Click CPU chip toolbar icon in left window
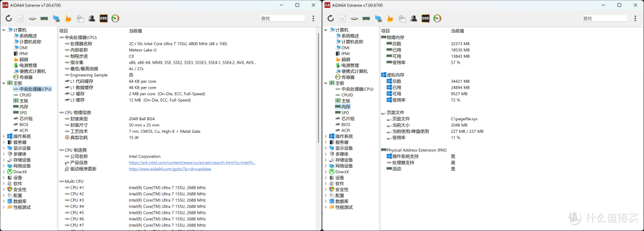Image resolution: width=644 pixels, height=231 pixels. (32, 18)
